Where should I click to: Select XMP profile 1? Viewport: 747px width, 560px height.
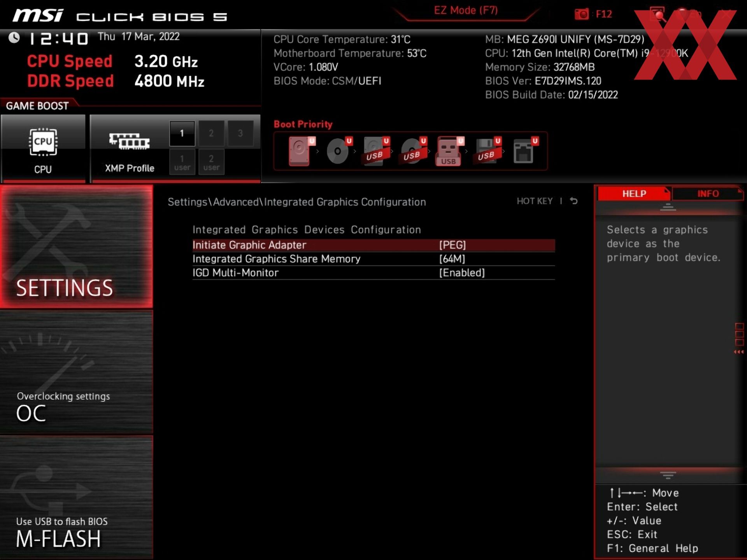182,133
